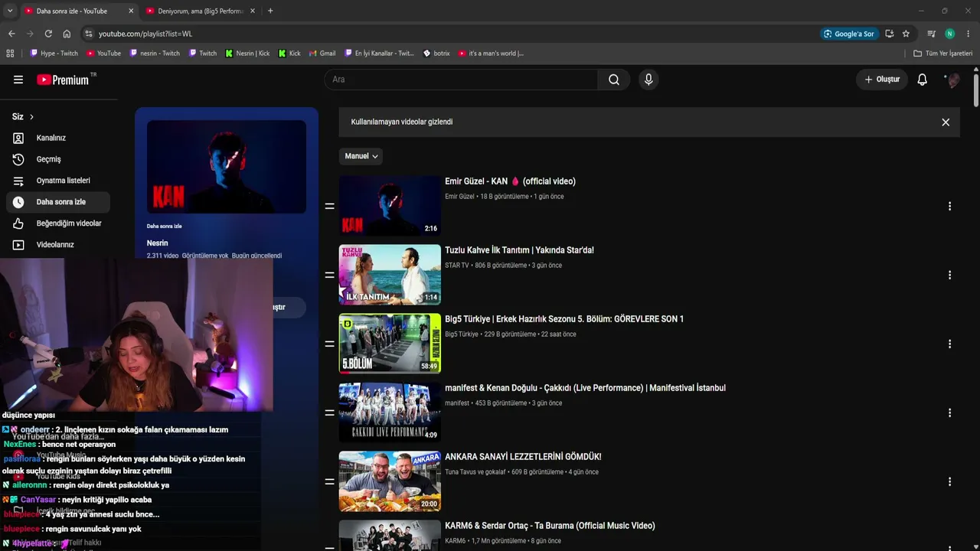
Task: Open Geçmiş in the sidebar
Action: point(57,159)
